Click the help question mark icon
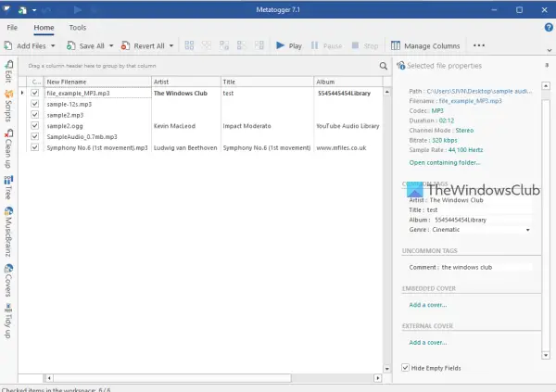The height and width of the screenshot is (392, 556). tap(549, 28)
